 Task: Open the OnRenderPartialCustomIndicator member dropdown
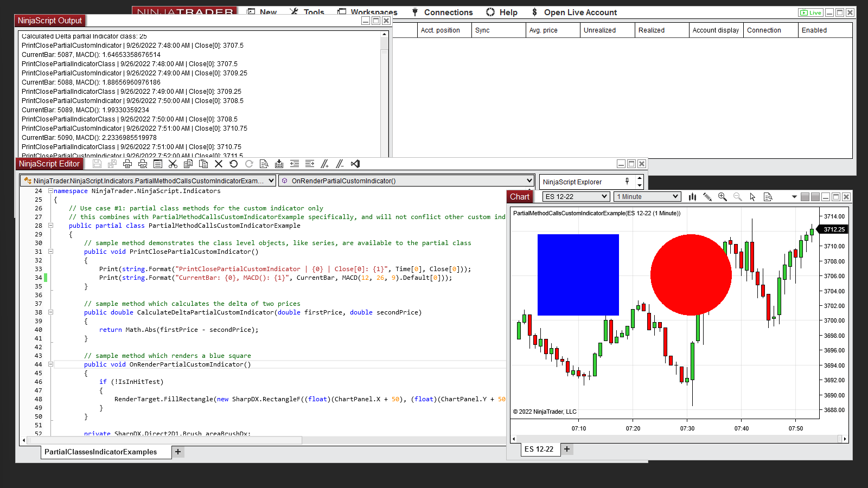coord(406,181)
